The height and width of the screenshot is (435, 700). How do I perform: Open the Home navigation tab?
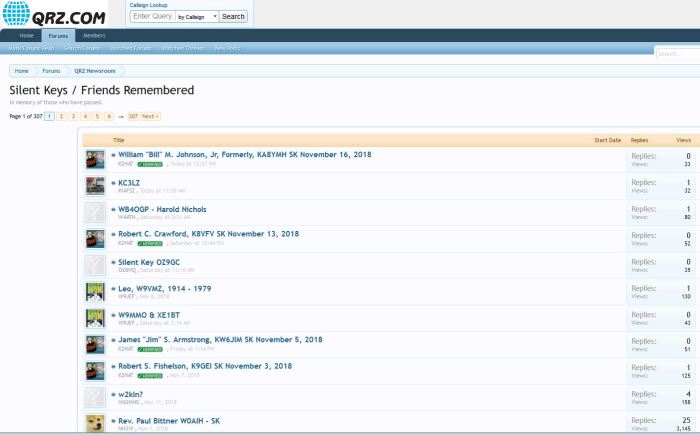(x=26, y=35)
